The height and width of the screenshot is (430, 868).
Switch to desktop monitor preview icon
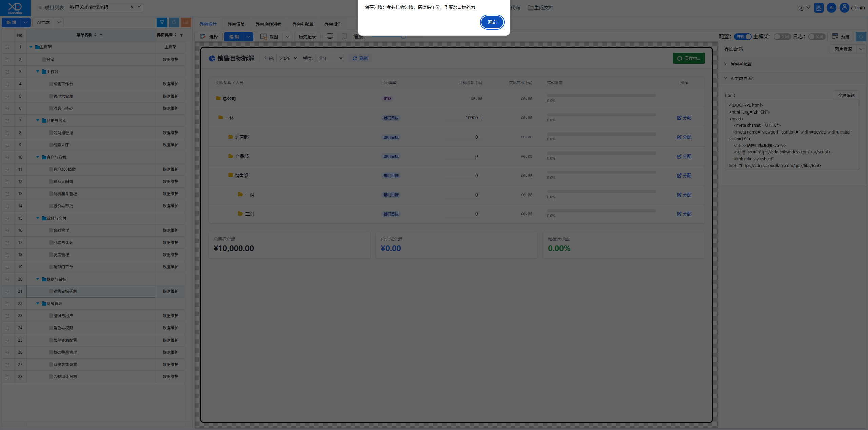[x=330, y=36]
